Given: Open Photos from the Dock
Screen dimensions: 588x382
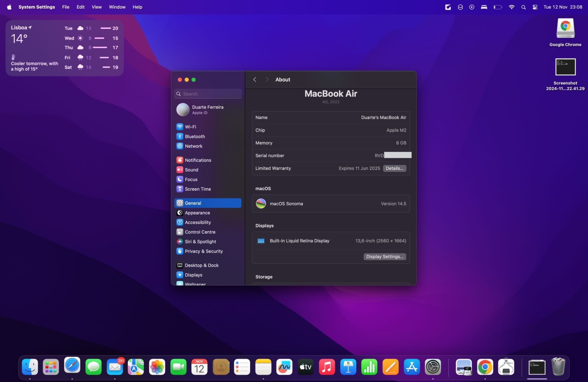Looking at the screenshot, I should click(x=157, y=367).
